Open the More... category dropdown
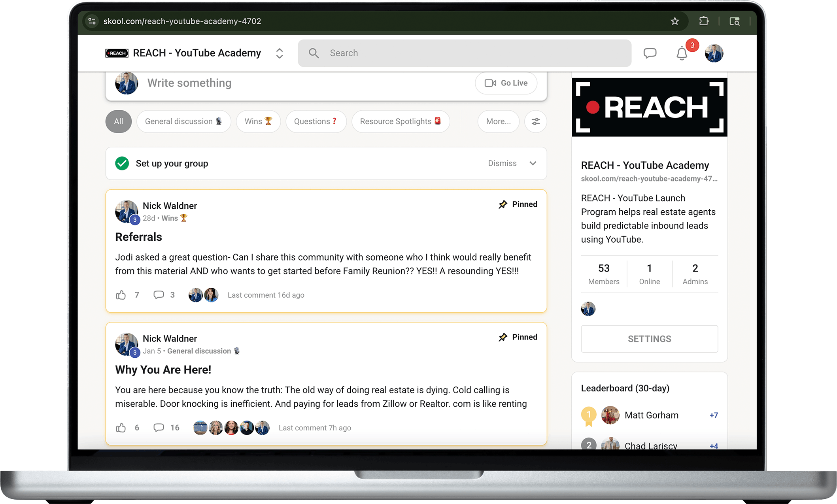Viewport: 837px width, 504px height. click(x=498, y=121)
